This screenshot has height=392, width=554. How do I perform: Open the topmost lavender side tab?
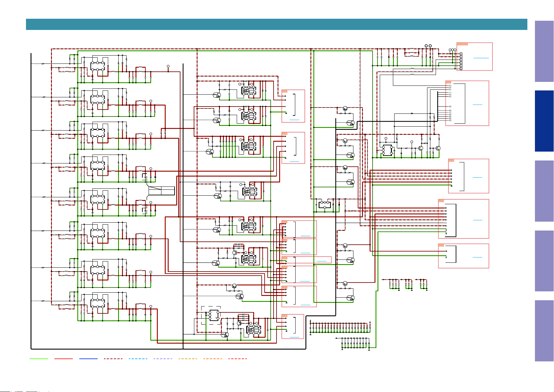click(544, 51)
